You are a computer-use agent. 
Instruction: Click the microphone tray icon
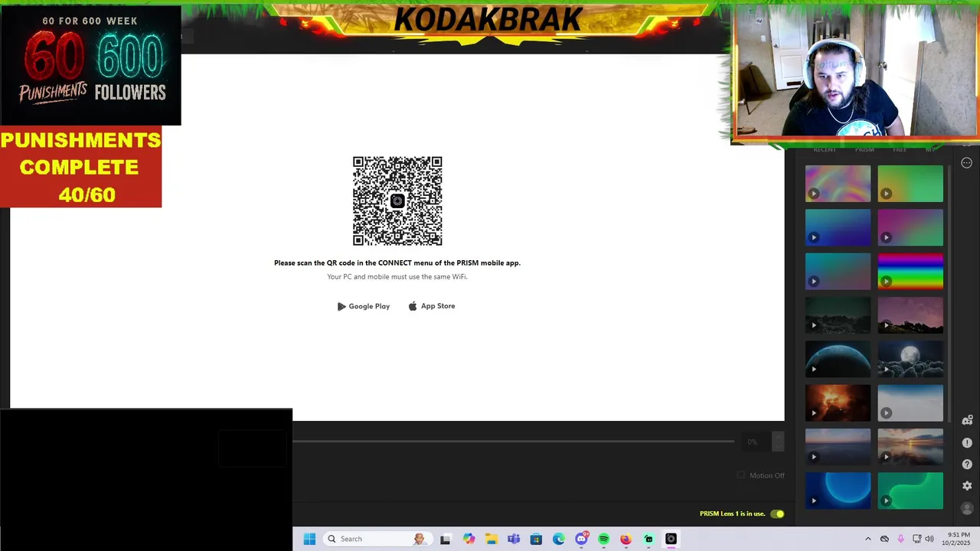coord(900,539)
